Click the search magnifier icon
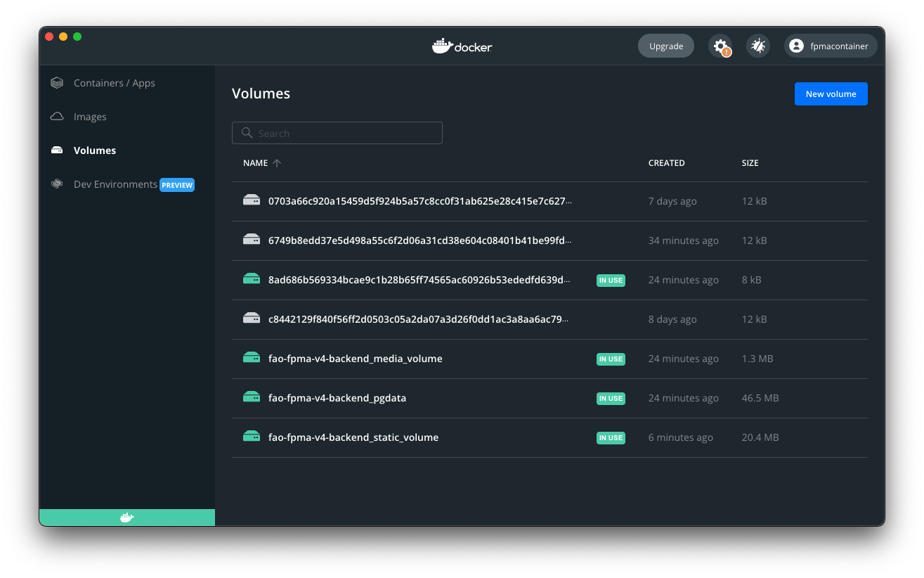 tap(247, 133)
